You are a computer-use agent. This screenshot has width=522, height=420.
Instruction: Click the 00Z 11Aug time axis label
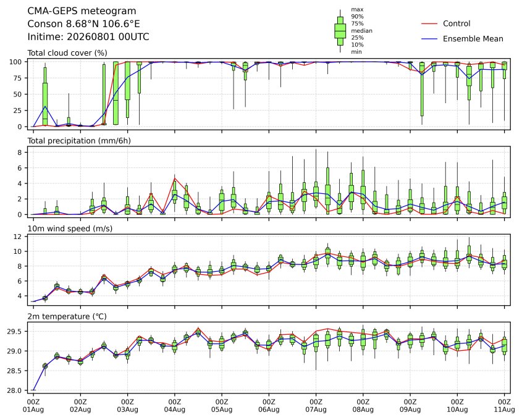(504, 406)
